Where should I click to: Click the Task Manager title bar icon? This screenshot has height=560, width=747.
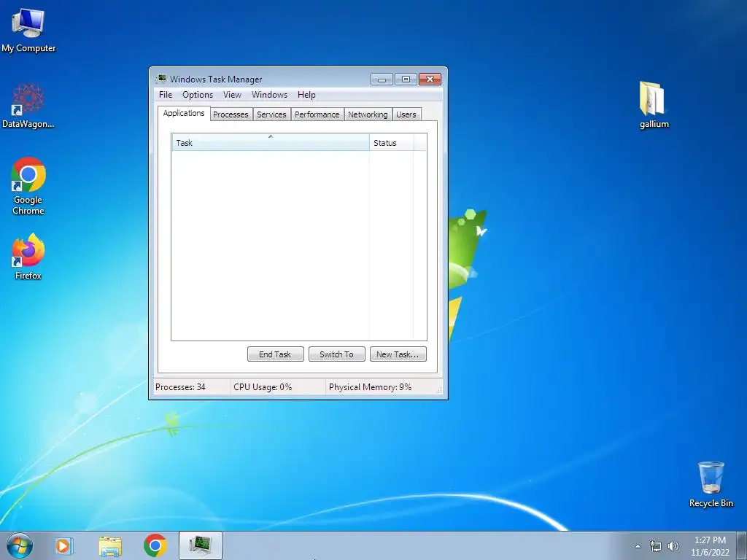tap(161, 79)
